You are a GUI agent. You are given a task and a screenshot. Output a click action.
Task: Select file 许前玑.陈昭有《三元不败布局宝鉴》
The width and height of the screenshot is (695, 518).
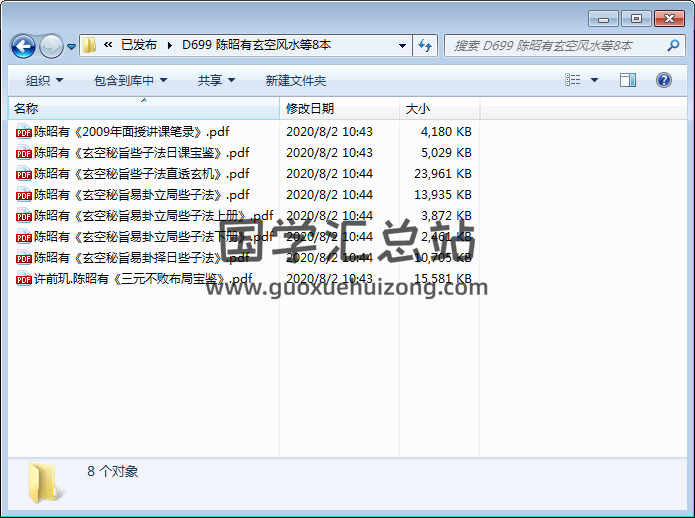(x=143, y=279)
